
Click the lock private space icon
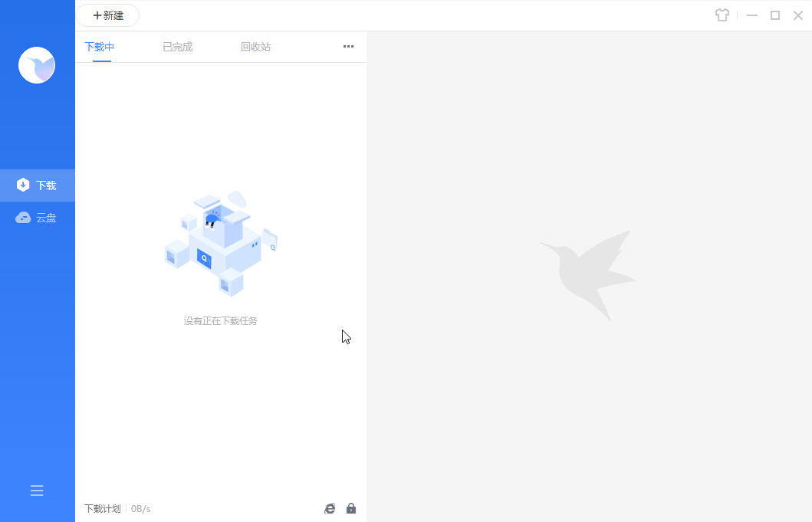click(351, 508)
